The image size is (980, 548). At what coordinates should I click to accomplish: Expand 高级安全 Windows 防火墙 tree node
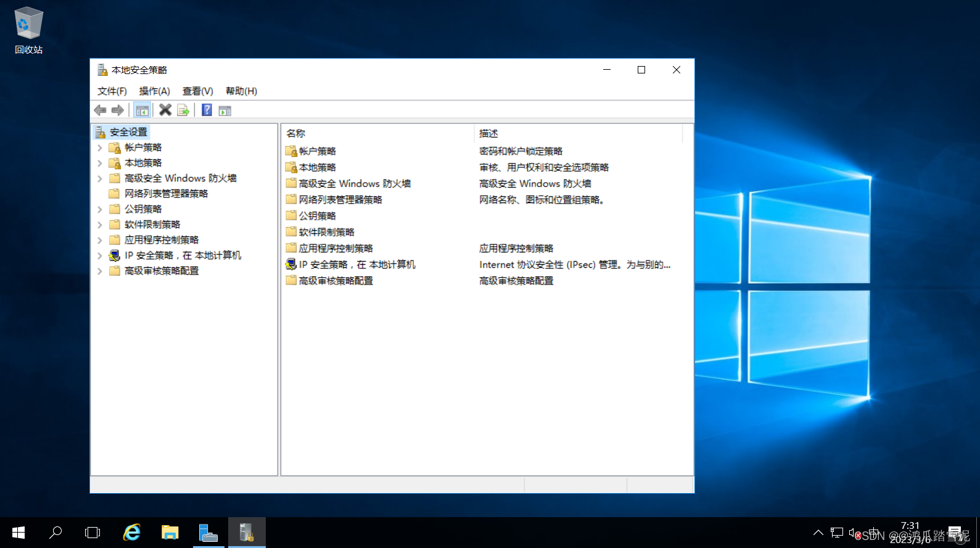[100, 178]
